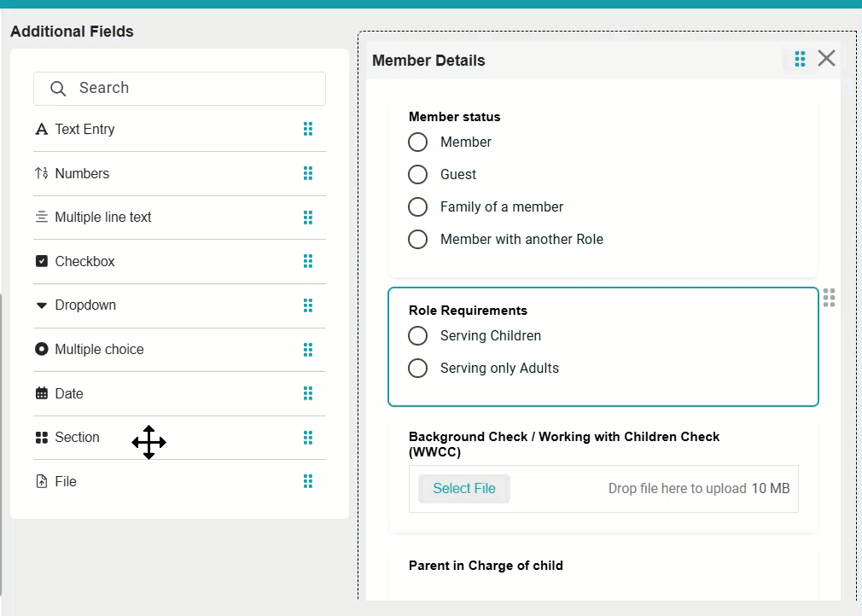Viewport: 862px width, 616px height.
Task: Click the grey drag handle beside Role Requirements
Action: [829, 297]
